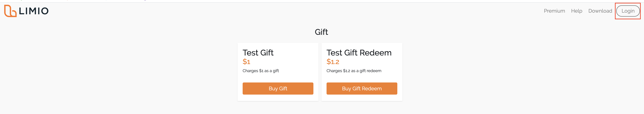The image size is (644, 114).
Task: Open the Premium page
Action: 554,11
